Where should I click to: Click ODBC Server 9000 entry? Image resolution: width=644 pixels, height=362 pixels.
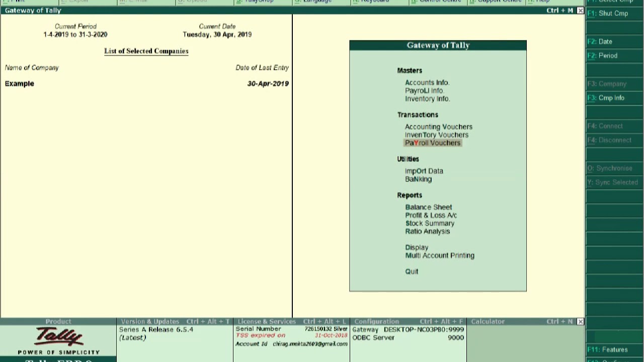(408, 337)
